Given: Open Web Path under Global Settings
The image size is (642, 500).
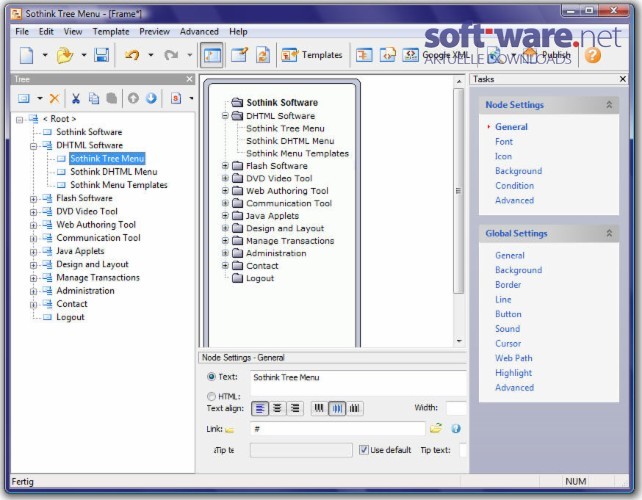Looking at the screenshot, I should [x=513, y=358].
